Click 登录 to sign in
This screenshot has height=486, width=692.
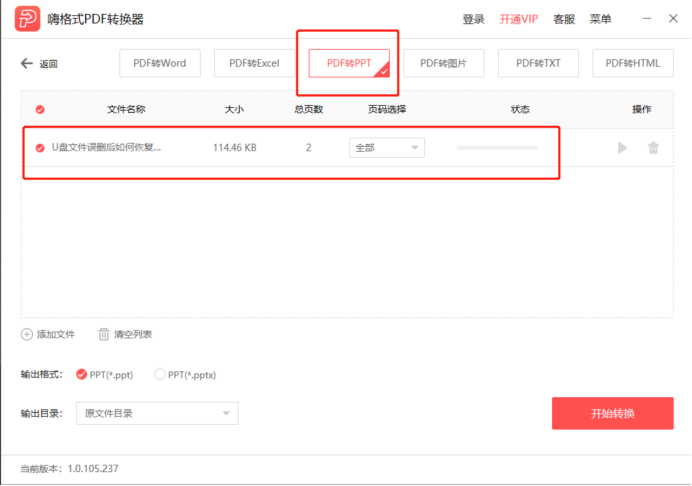474,19
